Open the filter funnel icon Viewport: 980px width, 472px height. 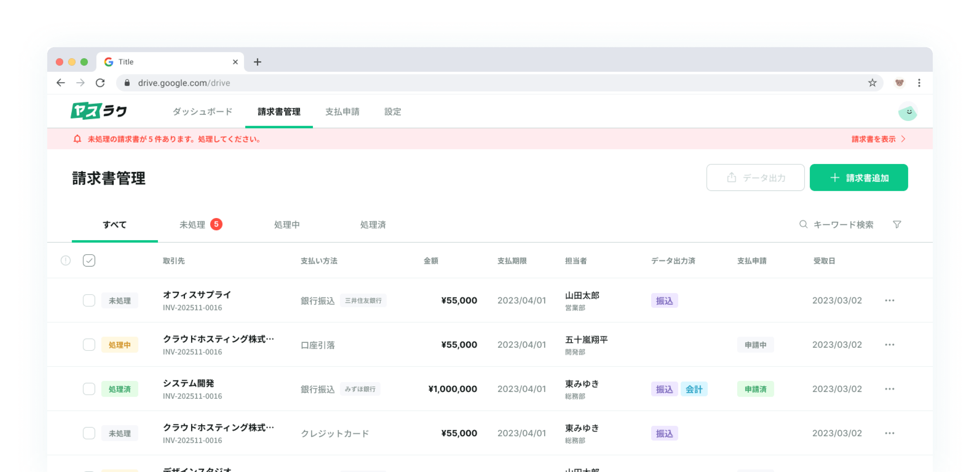click(897, 224)
